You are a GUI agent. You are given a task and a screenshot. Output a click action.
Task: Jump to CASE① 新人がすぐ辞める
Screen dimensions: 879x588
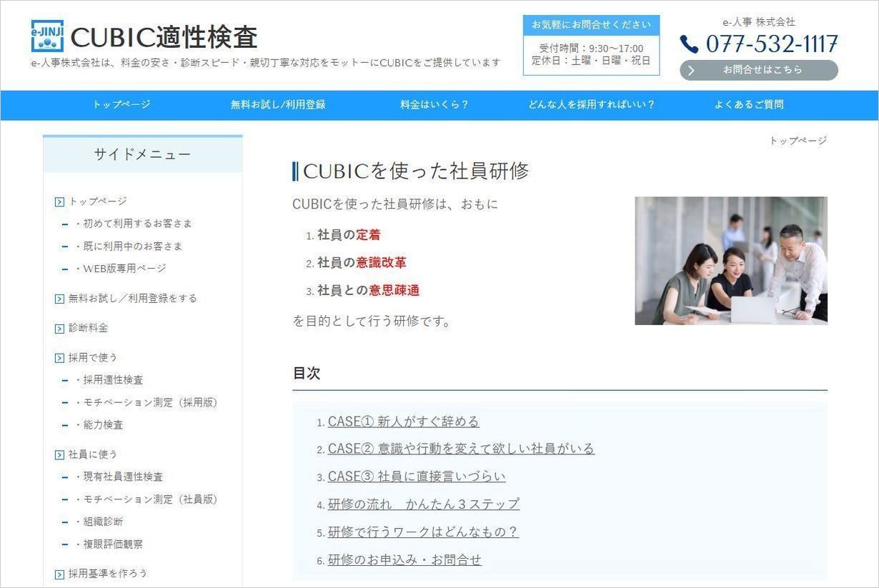click(x=403, y=422)
